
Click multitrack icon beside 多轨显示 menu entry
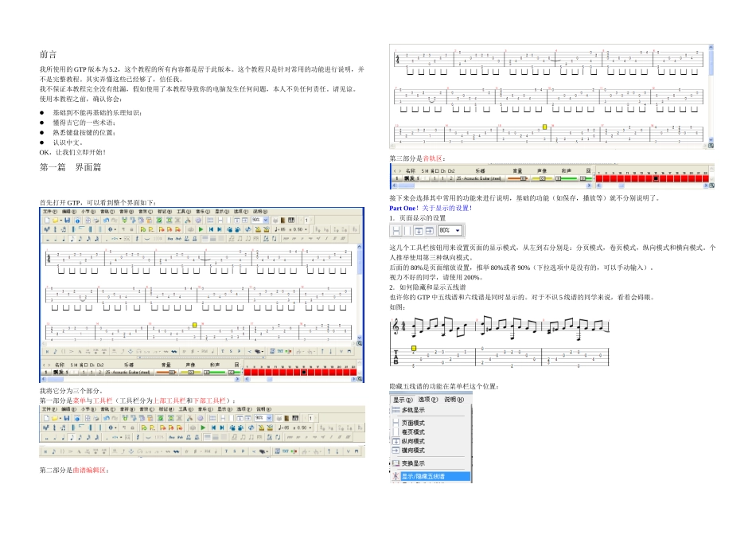(x=396, y=410)
